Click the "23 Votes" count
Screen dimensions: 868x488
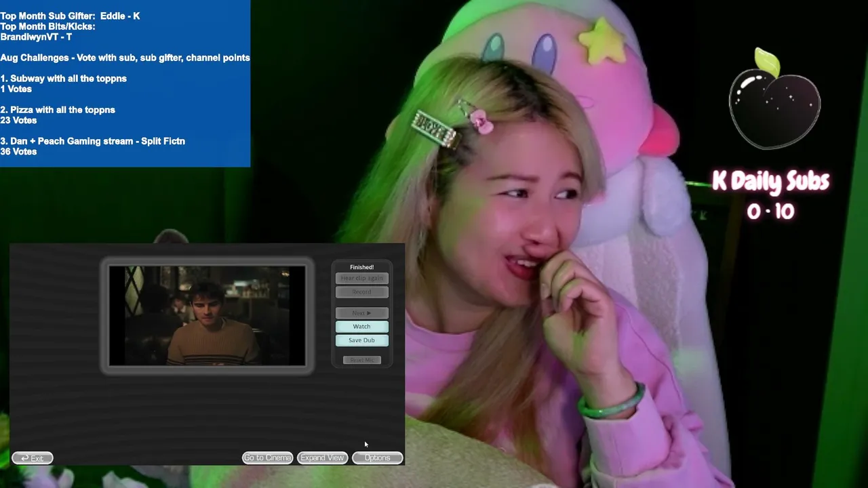tap(18, 120)
